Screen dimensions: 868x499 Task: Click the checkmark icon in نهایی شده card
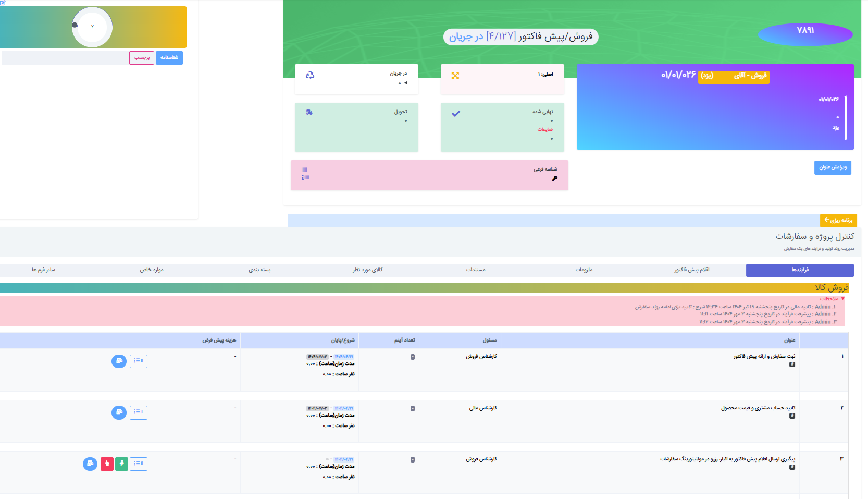456,114
